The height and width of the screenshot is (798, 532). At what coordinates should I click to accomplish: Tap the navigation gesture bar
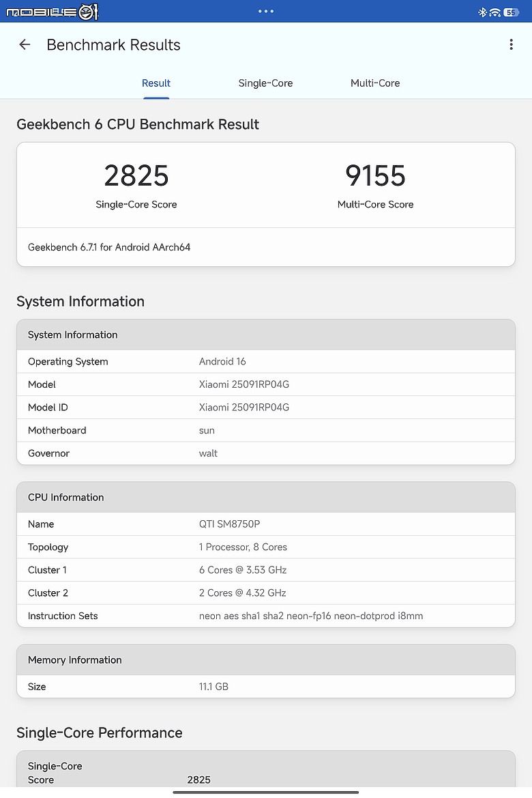click(266, 792)
